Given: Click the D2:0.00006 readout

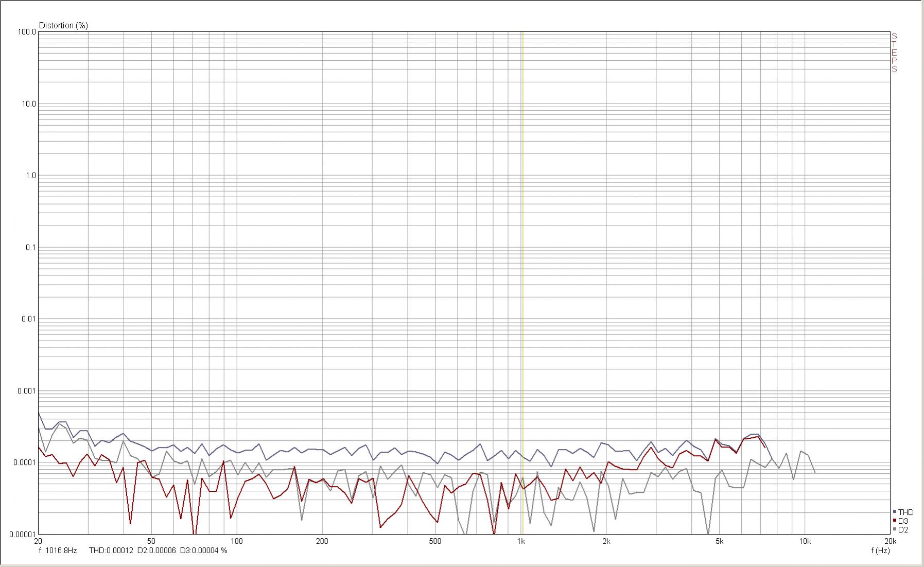Looking at the screenshot, I should click(156, 551).
